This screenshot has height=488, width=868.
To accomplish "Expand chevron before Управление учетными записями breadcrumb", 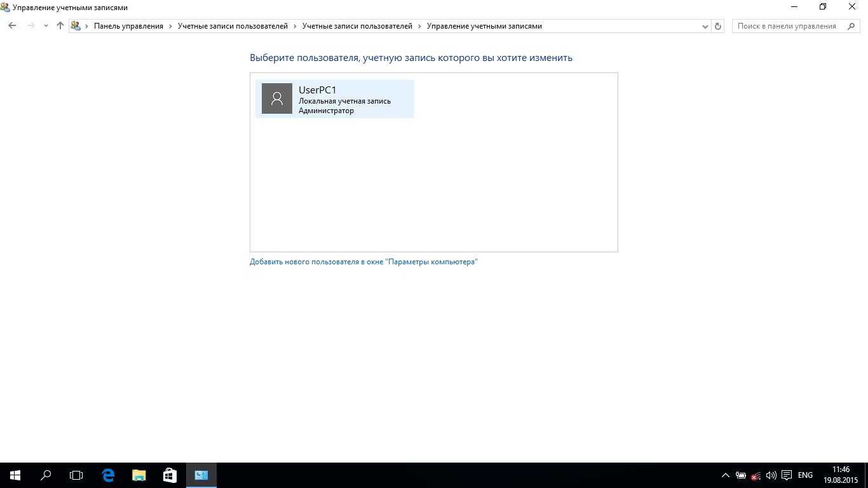I will (x=419, y=26).
